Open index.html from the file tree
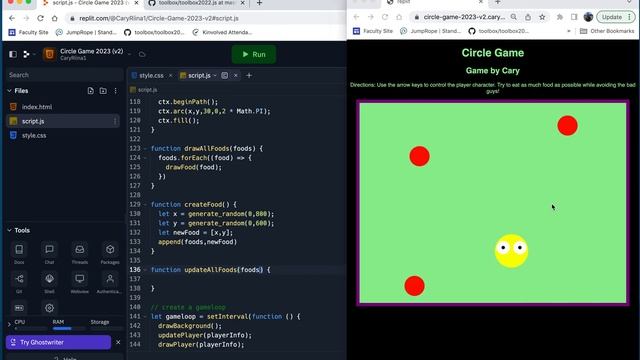640x360 pixels. pyautogui.click(x=37, y=107)
